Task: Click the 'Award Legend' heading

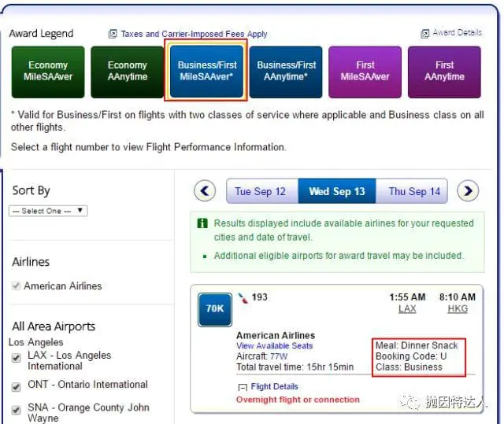Action: tap(41, 33)
